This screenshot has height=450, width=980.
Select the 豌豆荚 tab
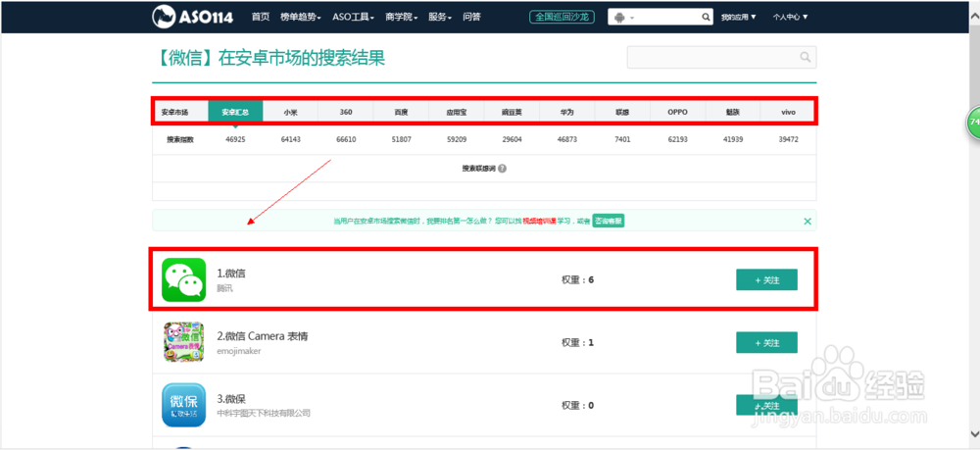pyautogui.click(x=512, y=113)
